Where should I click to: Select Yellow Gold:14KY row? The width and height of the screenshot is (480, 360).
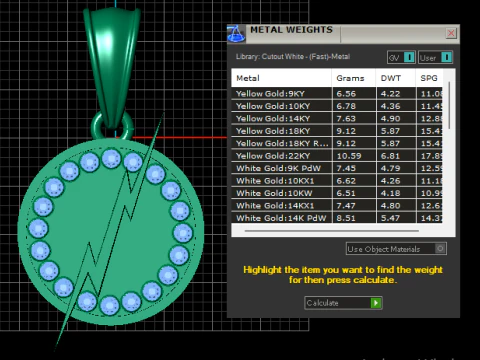(x=337, y=118)
